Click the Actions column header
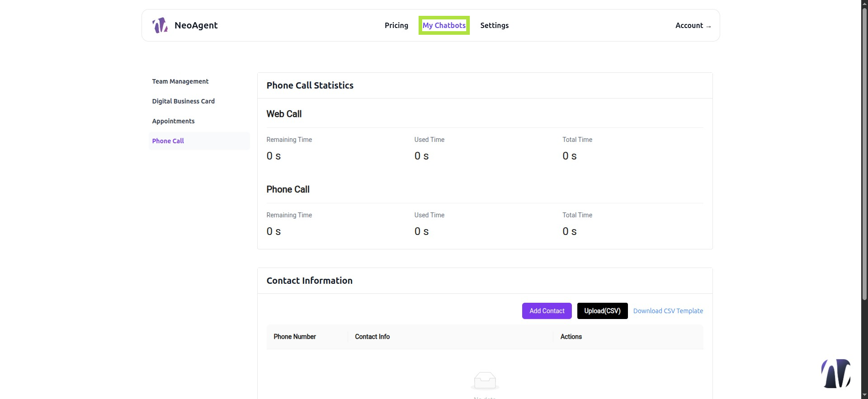The image size is (868, 399). point(571,337)
